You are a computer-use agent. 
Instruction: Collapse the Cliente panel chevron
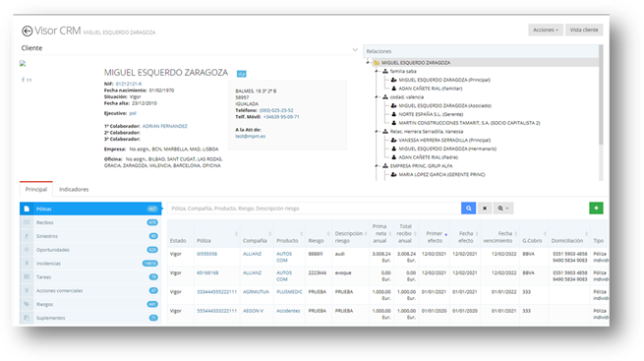(355, 50)
